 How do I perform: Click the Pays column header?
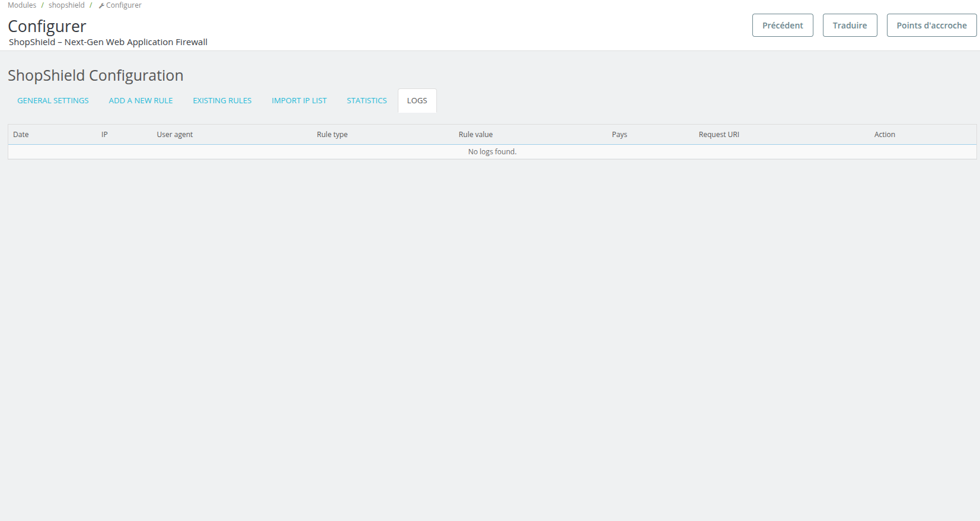click(620, 135)
